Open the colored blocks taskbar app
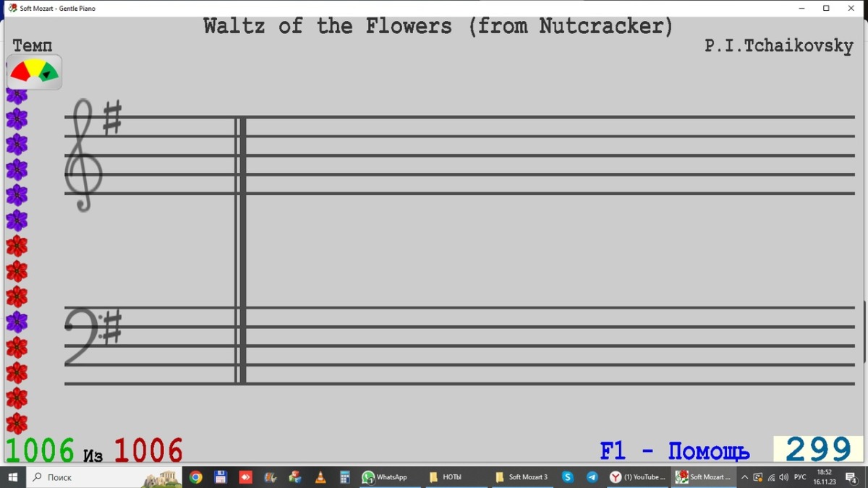Screen dimensions: 868x488 tap(295, 477)
